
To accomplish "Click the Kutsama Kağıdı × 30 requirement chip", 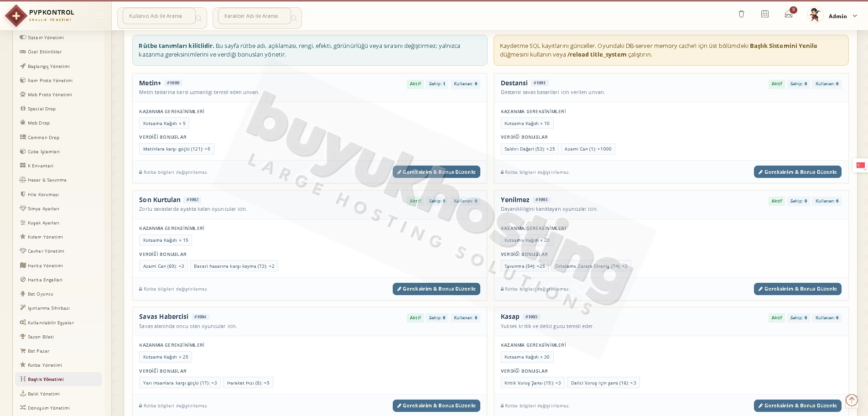I will [x=527, y=357].
